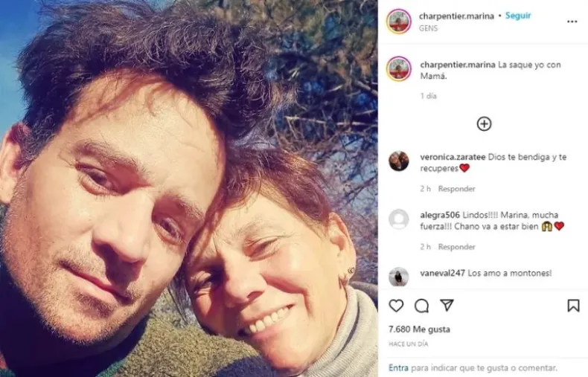Screen dimensions: 588x377
Task: Save the post with bookmark icon
Action: 573,306
